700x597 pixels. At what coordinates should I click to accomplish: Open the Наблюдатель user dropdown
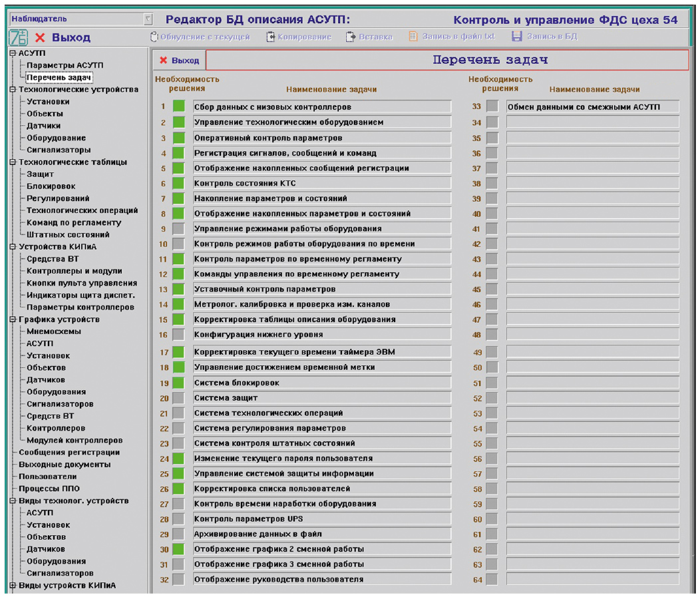click(x=148, y=19)
